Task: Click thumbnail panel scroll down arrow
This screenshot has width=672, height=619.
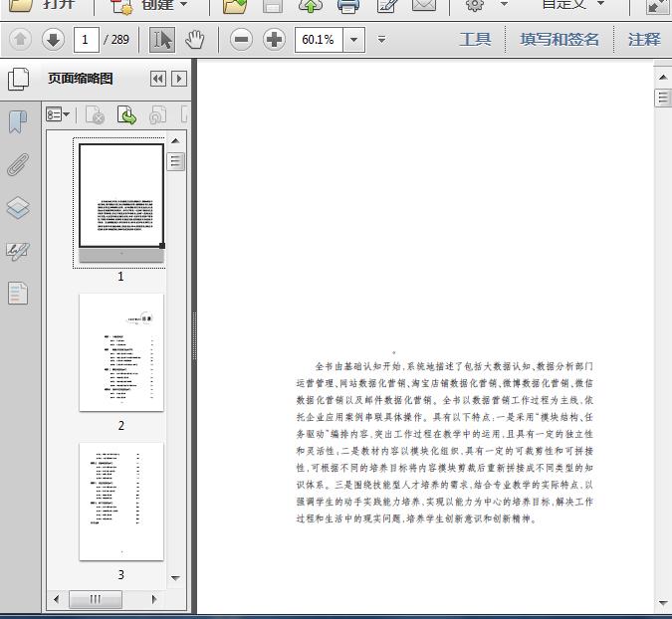Action: (x=175, y=578)
